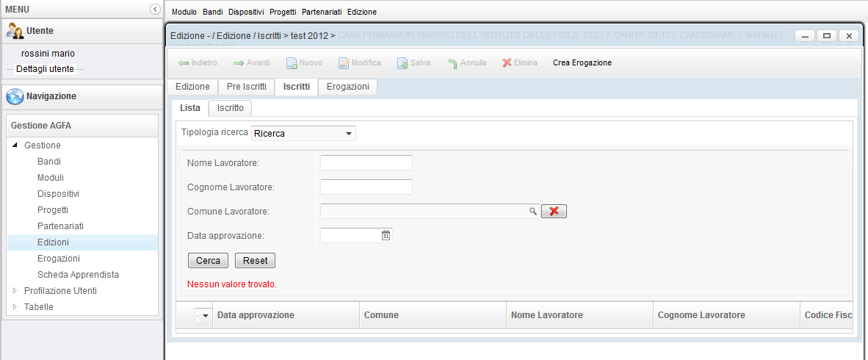Switch to the Erogazioni tab

[x=347, y=87]
